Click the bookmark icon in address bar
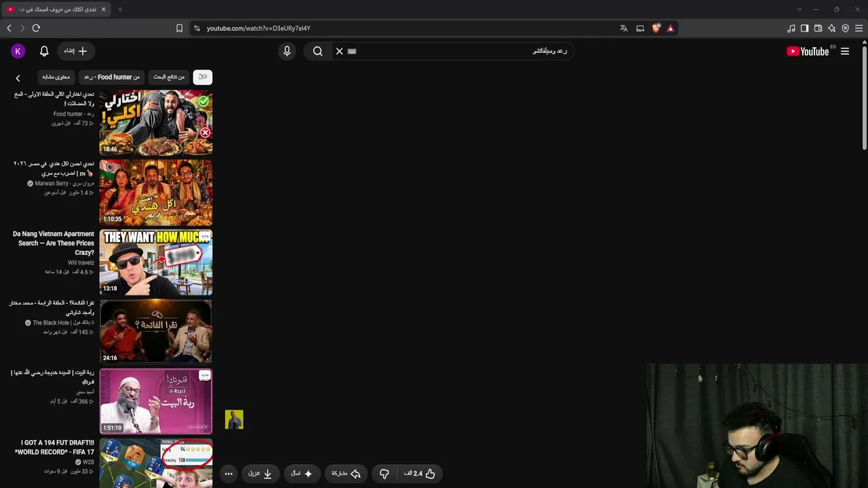Screen dimensions: 868x488 coord(179,28)
